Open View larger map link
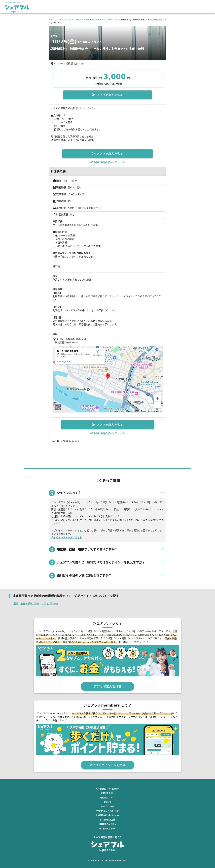The height and width of the screenshot is (868, 215). pos(64,361)
